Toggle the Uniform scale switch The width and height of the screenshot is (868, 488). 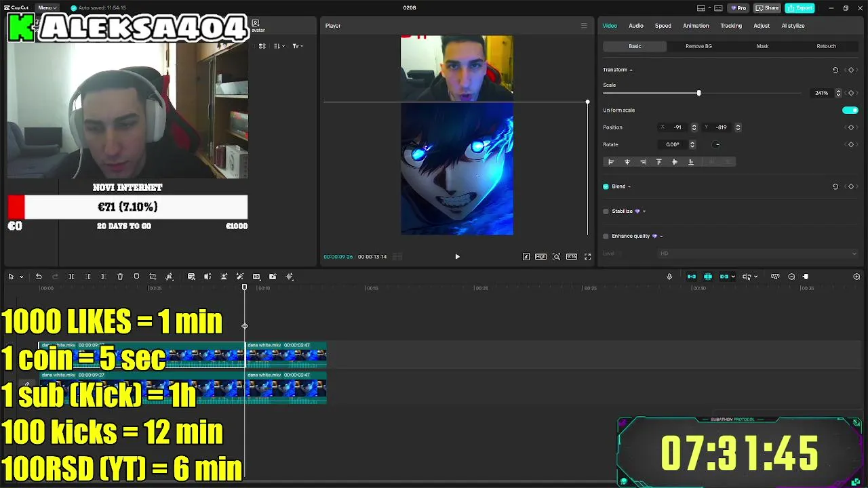tap(850, 110)
